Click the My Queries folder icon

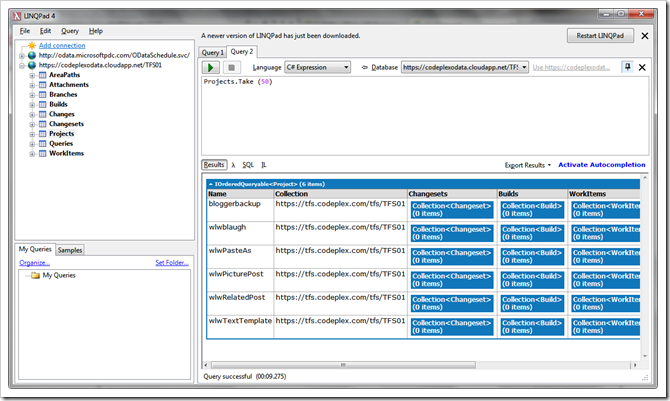(x=35, y=275)
